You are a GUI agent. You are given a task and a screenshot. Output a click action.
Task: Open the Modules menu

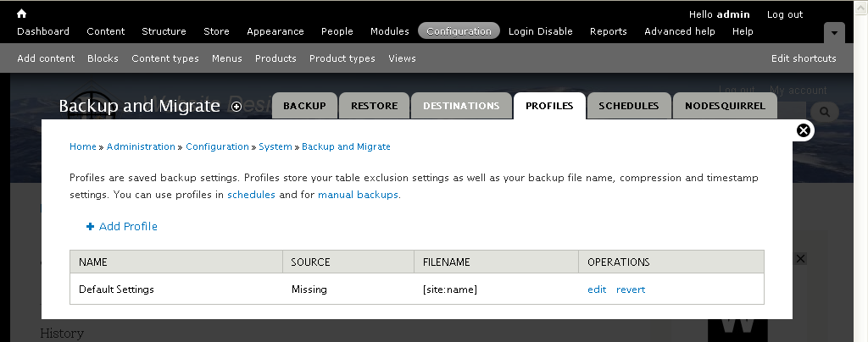tap(390, 31)
